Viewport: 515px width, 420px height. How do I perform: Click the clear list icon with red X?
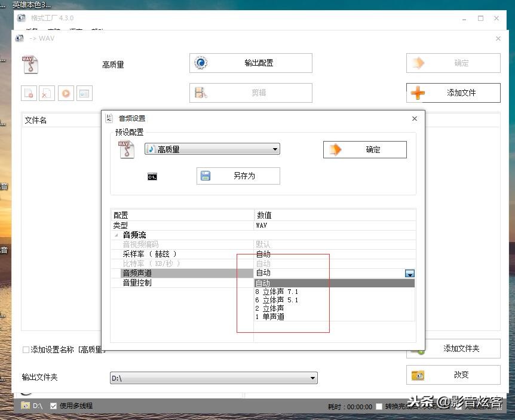click(x=47, y=93)
